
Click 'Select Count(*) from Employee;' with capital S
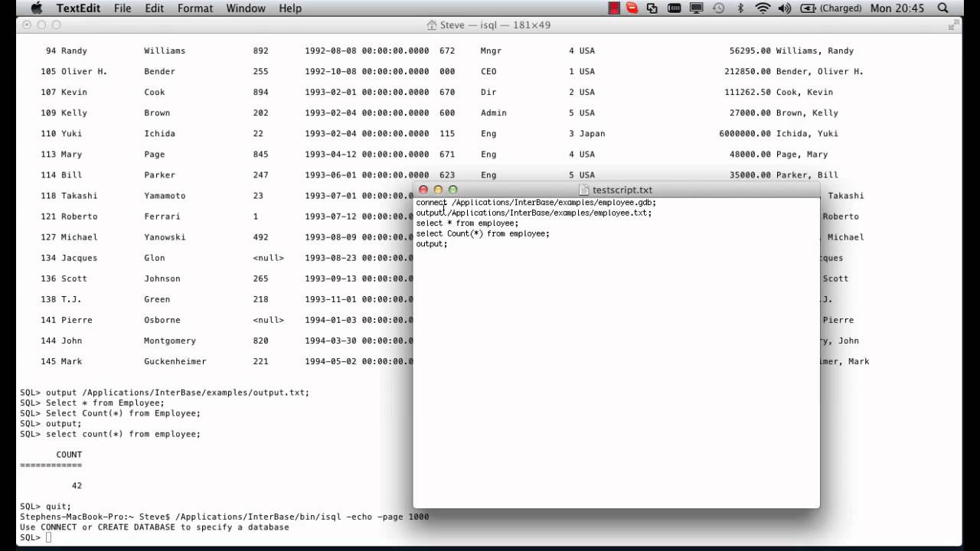pyautogui.click(x=123, y=413)
